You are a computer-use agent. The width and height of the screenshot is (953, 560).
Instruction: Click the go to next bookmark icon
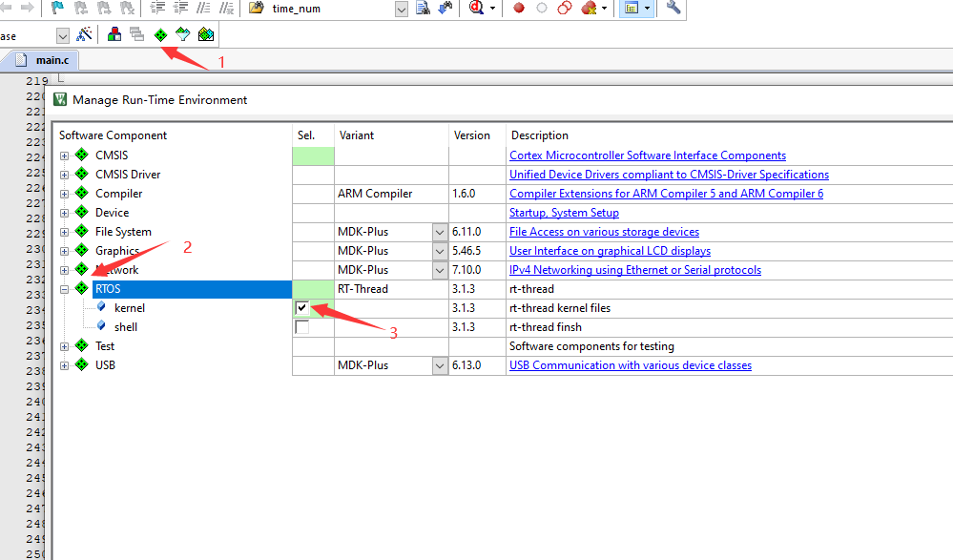click(104, 8)
